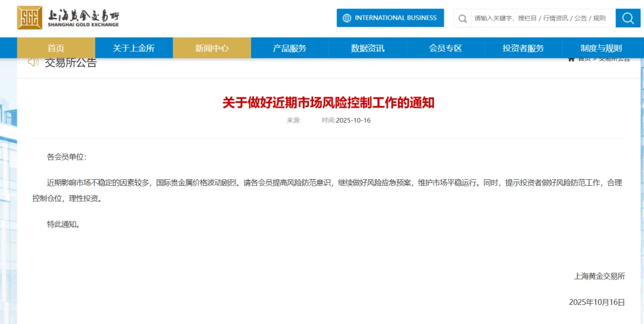Open the 会员专区 section
The width and height of the screenshot is (644, 324).
coord(445,48)
